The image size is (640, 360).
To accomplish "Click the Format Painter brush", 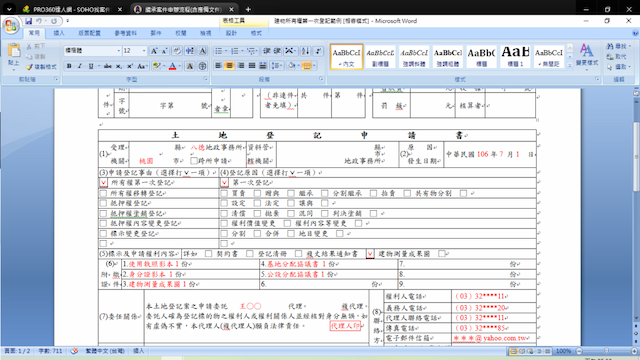I will click(29, 67).
